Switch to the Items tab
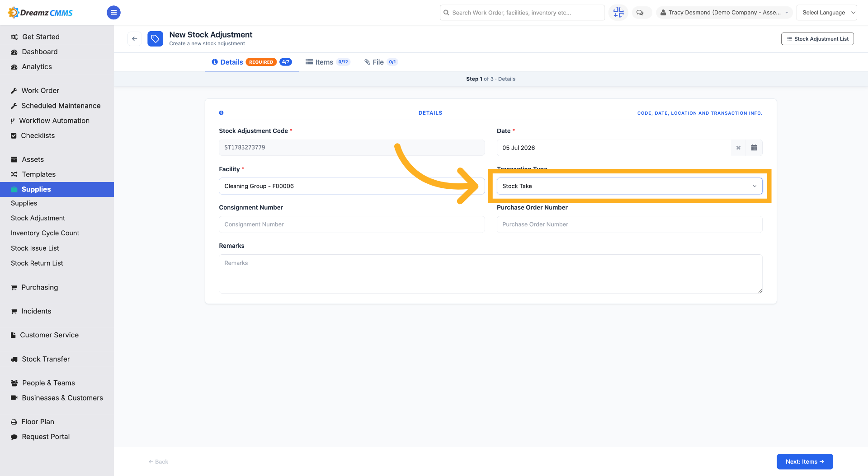This screenshot has width=868, height=476. point(328,62)
